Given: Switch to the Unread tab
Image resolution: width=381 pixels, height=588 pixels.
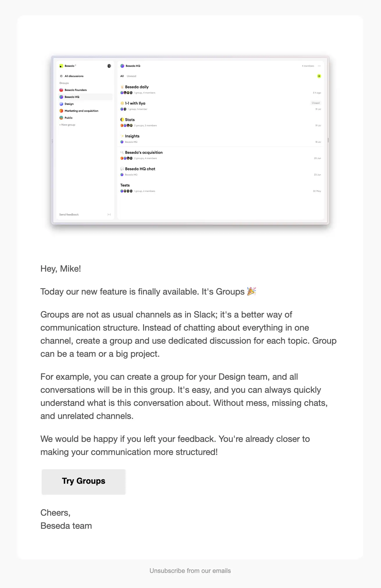Looking at the screenshot, I should pos(131,76).
